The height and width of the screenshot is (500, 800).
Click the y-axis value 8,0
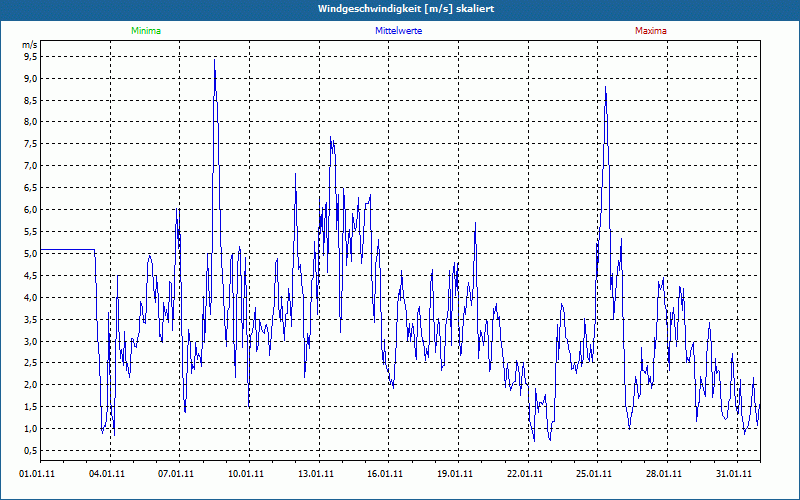tap(31, 122)
